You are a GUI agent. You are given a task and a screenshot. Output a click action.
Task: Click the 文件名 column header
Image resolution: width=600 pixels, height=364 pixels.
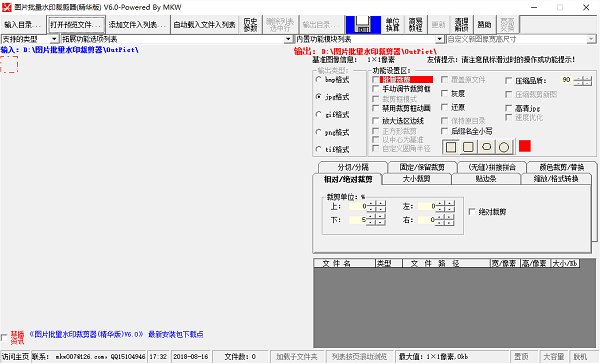(344, 263)
